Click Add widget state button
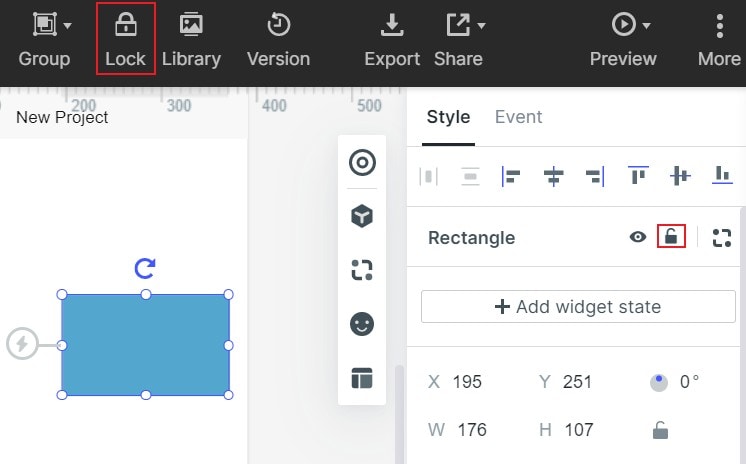Screen dimensions: 746x464 pos(578,307)
